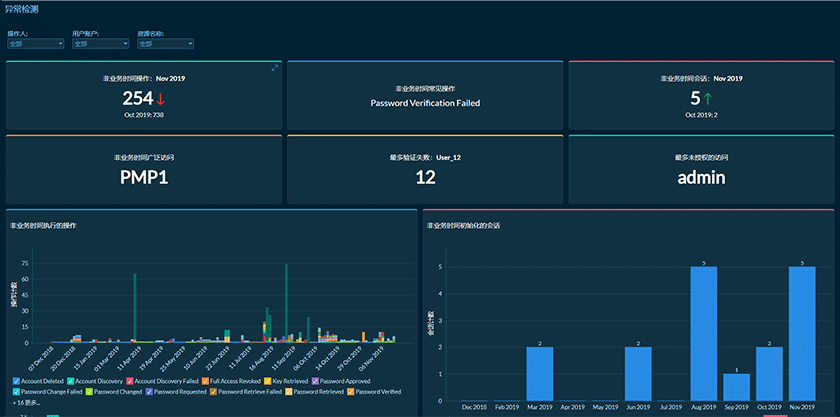Expand the 非业务时间操作 card with the expand icon
Image resolution: width=840 pixels, height=417 pixels.
[x=274, y=68]
